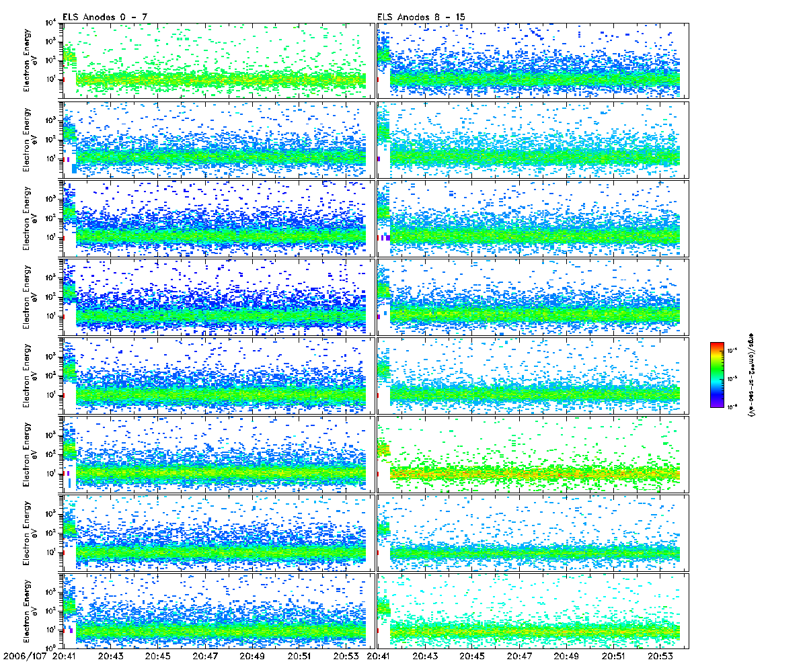The image size is (807, 672).
Task: Click the 20:49 tick under Anodes 8 - 15 column
Action: 566,657
